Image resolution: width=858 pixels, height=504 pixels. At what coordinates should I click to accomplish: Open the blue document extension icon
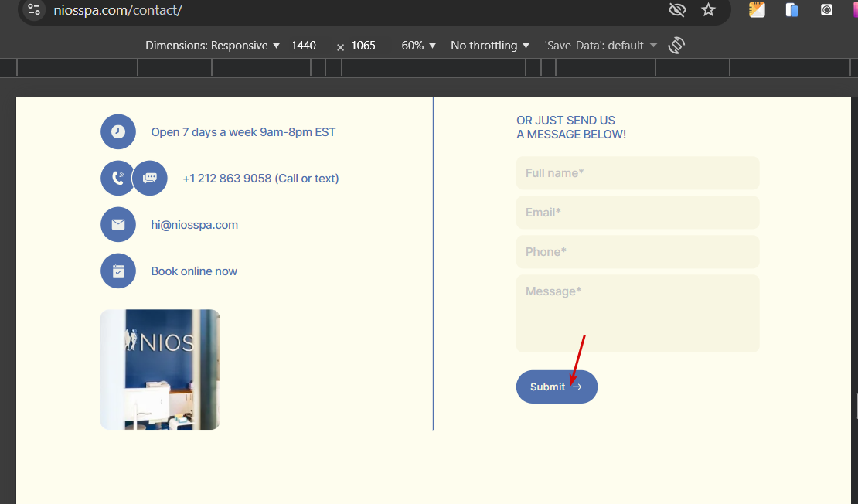pos(792,10)
